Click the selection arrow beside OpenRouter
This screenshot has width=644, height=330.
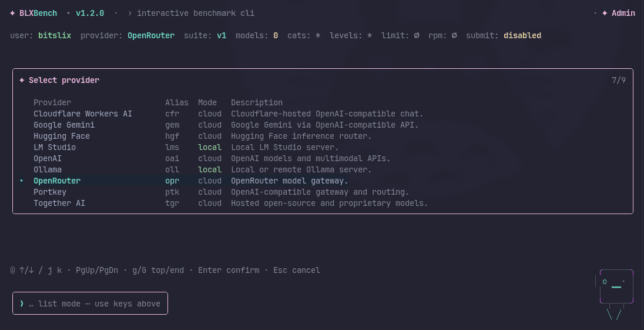[22, 181]
